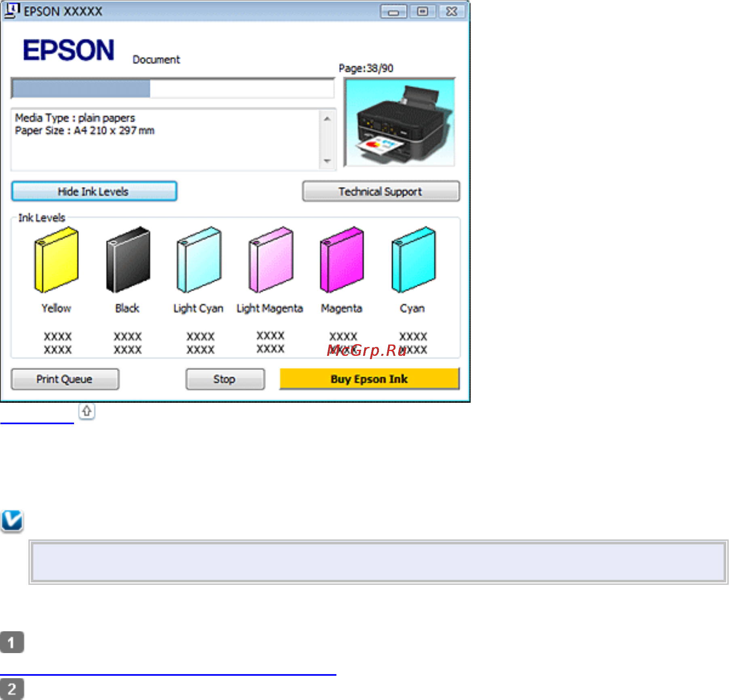Click the 'Paper Size : A4 210 x 297 mm' text

(85, 131)
